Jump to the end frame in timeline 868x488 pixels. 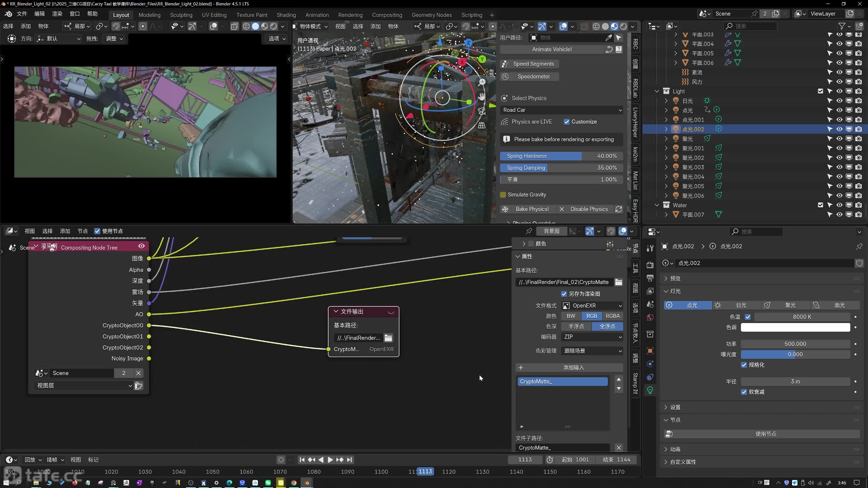click(x=350, y=460)
